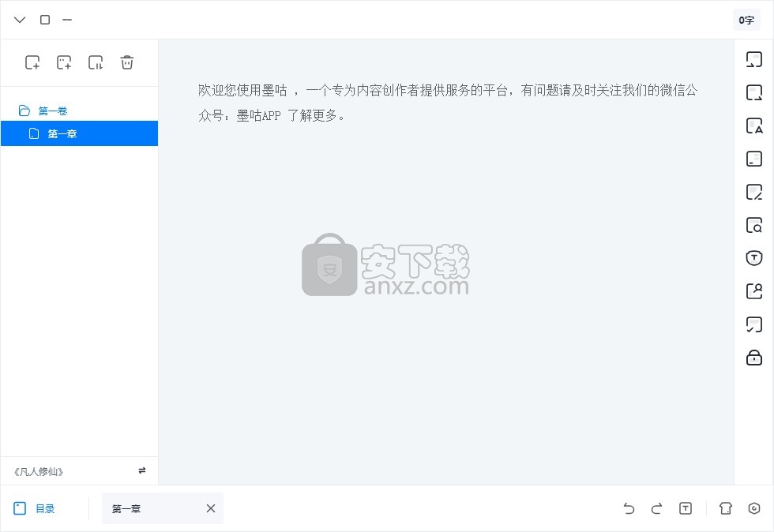This screenshot has width=774, height=532.
Task: Delete the selected item with the trash icon
Action: coord(127,62)
